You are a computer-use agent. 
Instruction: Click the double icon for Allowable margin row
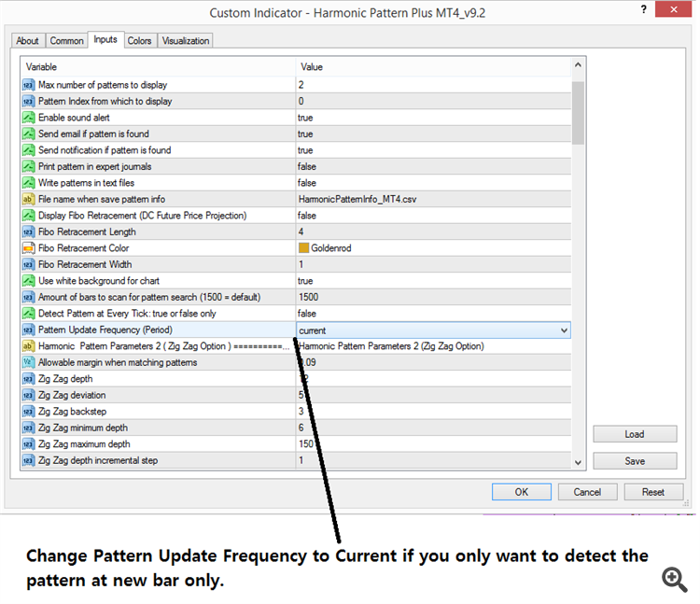pyautogui.click(x=28, y=362)
